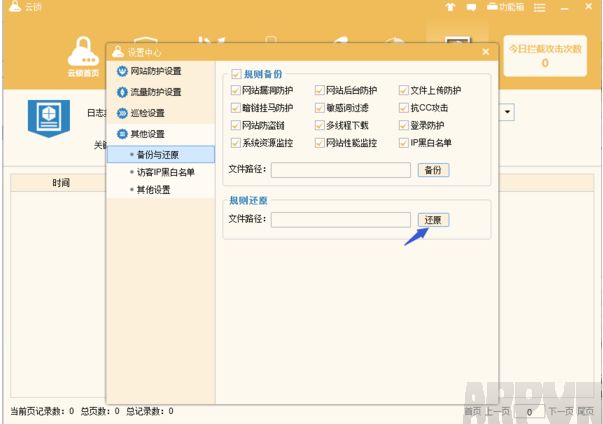Click the 还原 button
This screenshot has width=603, height=424.
point(433,220)
